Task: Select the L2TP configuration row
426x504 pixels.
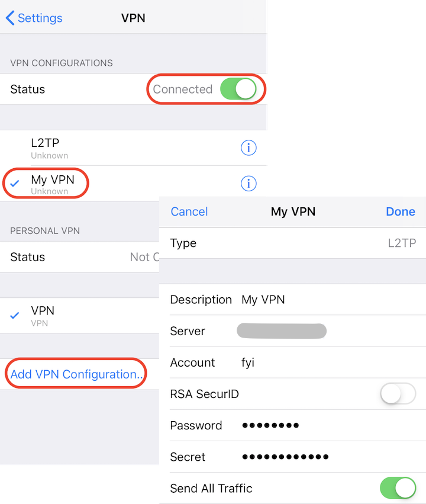Action: coord(118,148)
